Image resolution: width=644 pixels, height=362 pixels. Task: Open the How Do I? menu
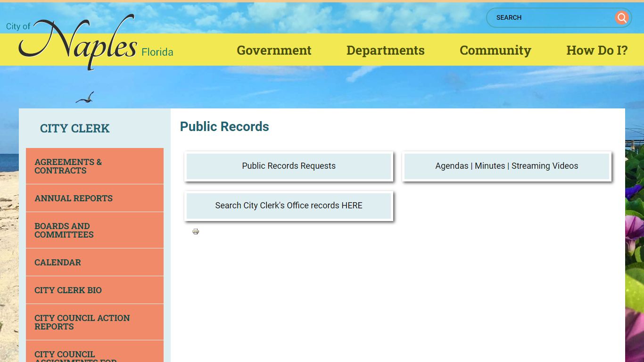coord(597,50)
